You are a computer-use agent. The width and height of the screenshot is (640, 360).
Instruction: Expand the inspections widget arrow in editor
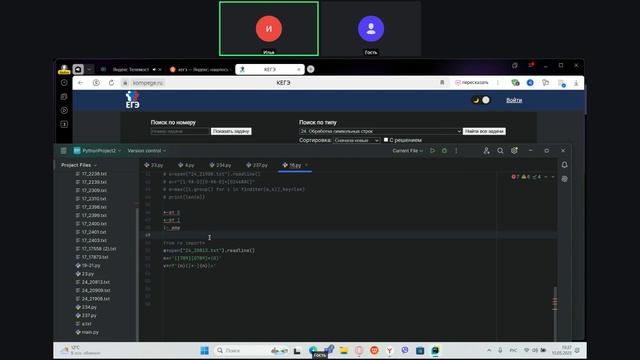click(x=553, y=177)
